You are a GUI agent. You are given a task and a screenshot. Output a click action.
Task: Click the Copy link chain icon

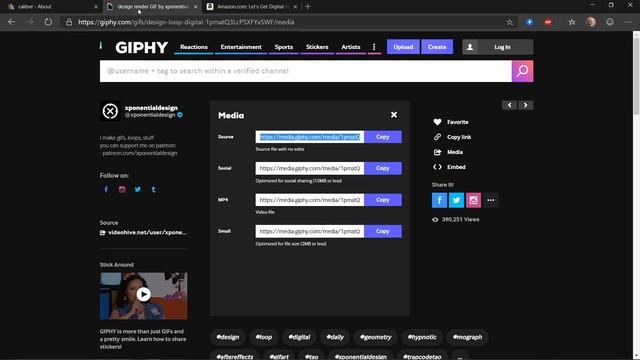tap(437, 137)
